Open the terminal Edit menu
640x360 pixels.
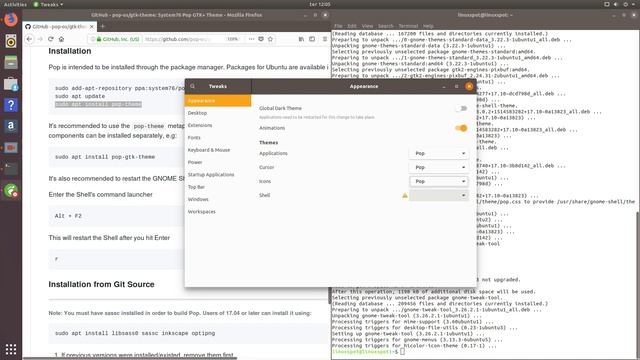(352, 26)
